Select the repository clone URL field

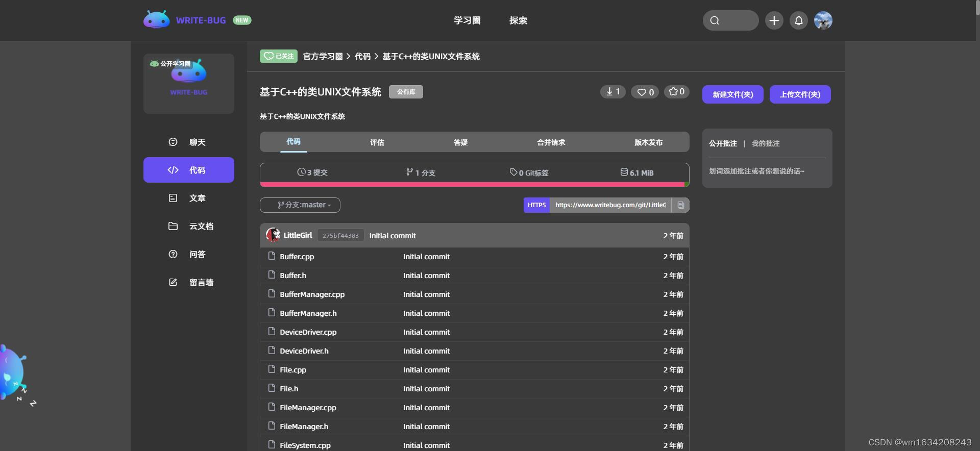(610, 205)
